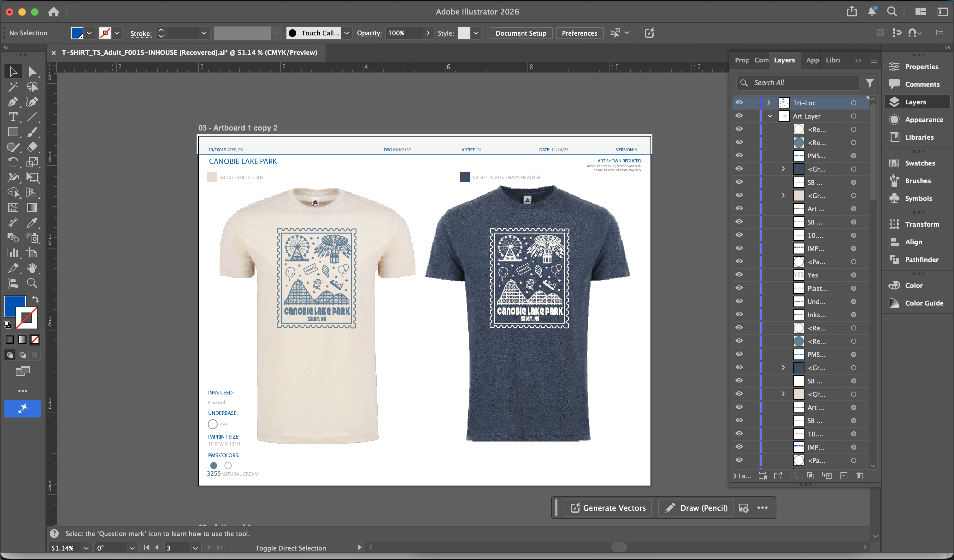This screenshot has height=560, width=954.
Task: Open the underlined Stroke panel link
Action: [141, 34]
